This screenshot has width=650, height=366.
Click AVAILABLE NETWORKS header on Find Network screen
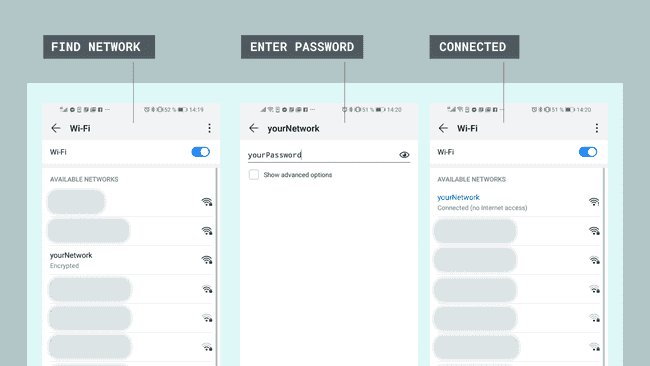point(84,179)
